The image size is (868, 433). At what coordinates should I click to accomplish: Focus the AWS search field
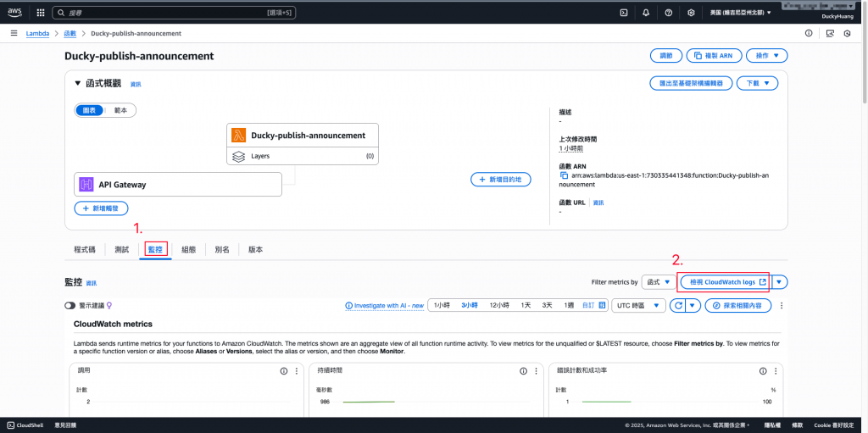click(x=174, y=12)
